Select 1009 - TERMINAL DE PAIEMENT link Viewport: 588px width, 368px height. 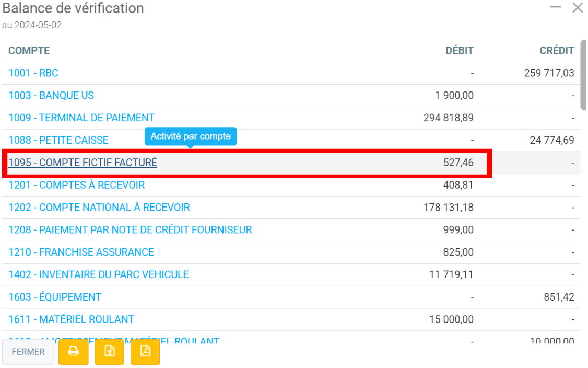pos(81,118)
